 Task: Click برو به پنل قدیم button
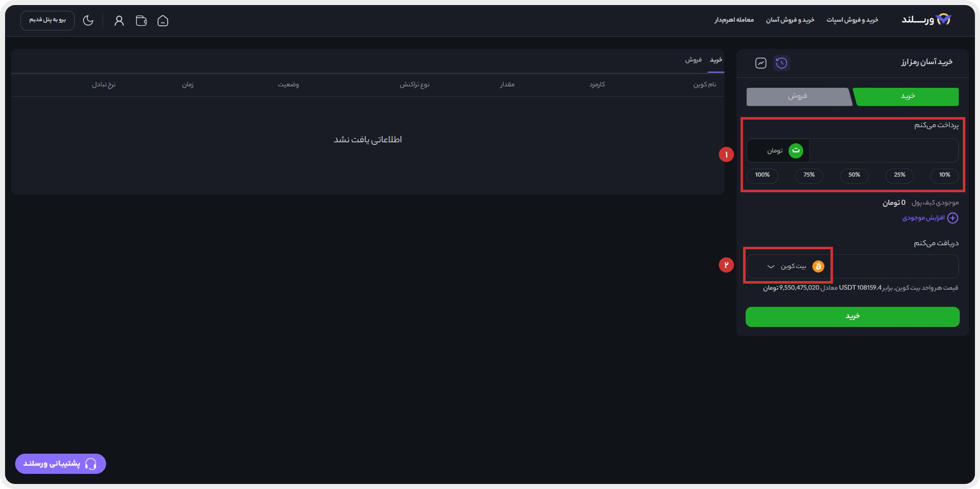[x=47, y=20]
